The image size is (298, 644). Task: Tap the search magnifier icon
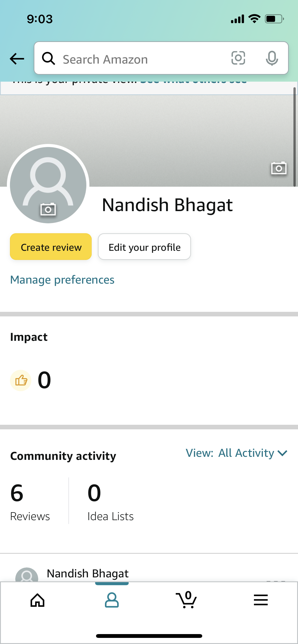tap(48, 58)
